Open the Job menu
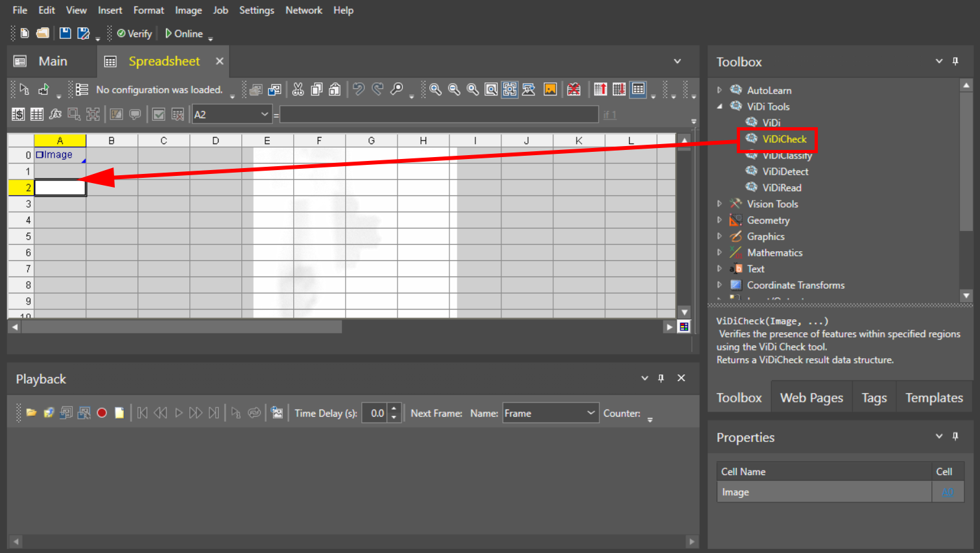This screenshot has width=980, height=553. (221, 10)
